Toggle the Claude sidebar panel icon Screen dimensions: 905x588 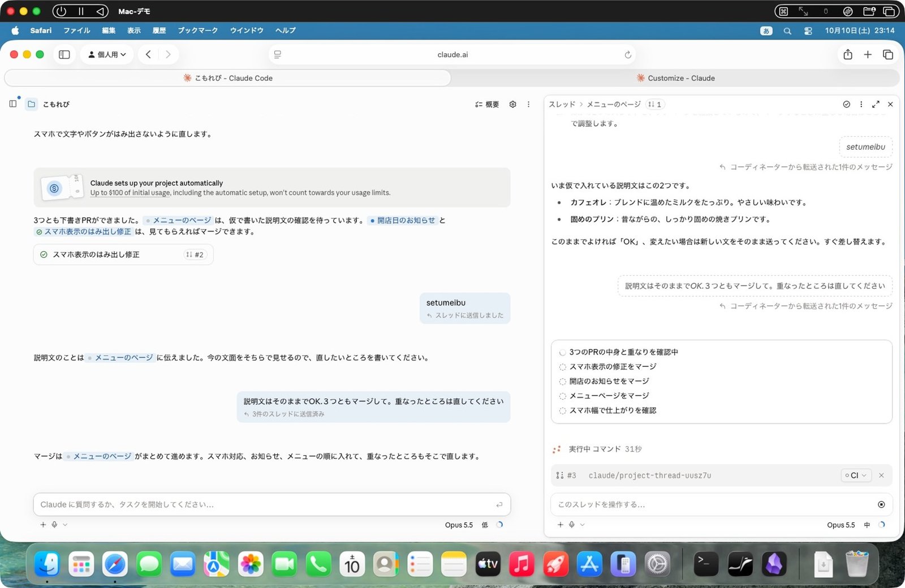coord(13,104)
